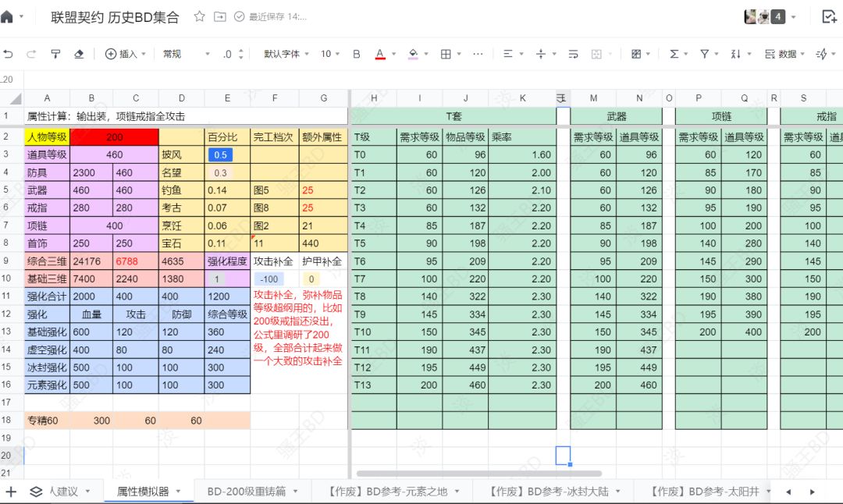Click the T套 header cell
This screenshot has width=843, height=504.
point(454,116)
